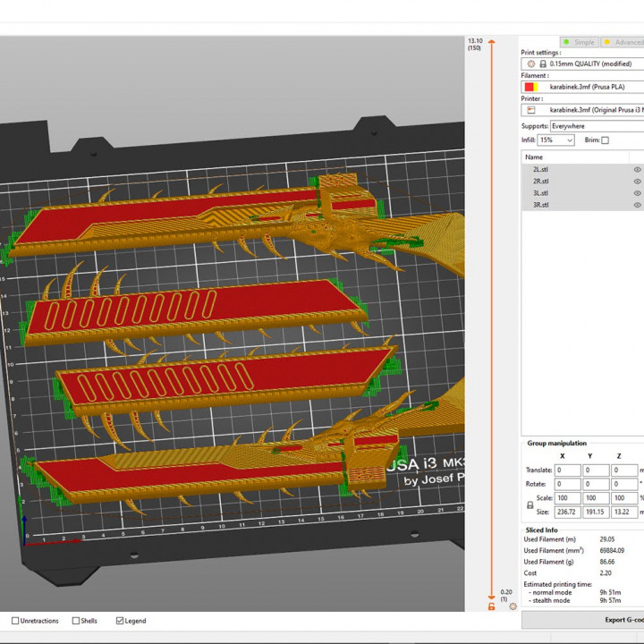Click the Export G-code button
The height and width of the screenshot is (644, 644).
[617, 620]
